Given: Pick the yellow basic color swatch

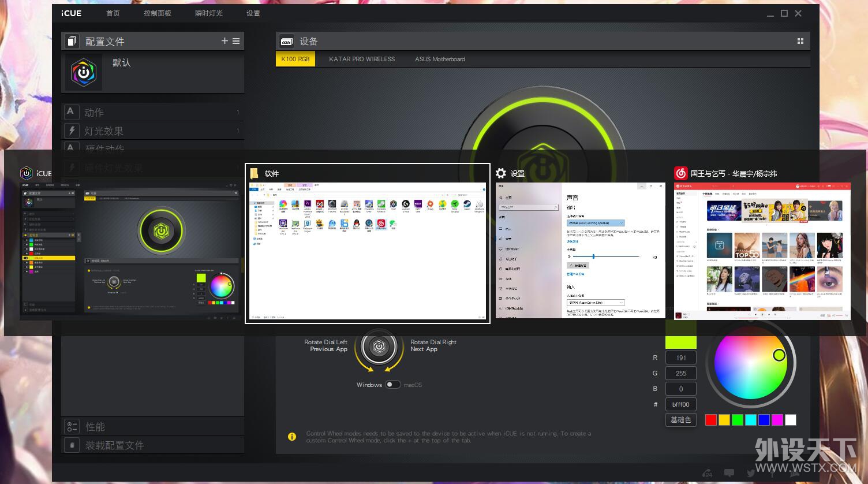Looking at the screenshot, I should tap(724, 420).
